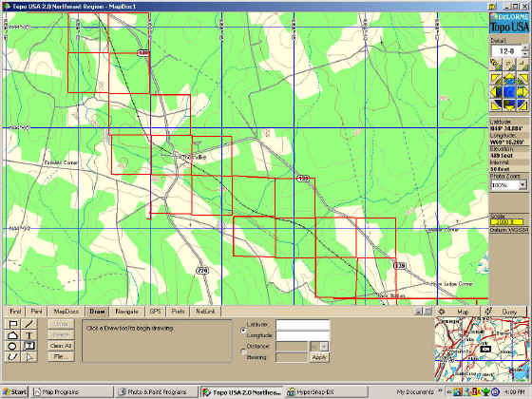Switch to HyperSnap-DX taskbar window
Viewport: 532px width, 399px height.
(x=326, y=392)
